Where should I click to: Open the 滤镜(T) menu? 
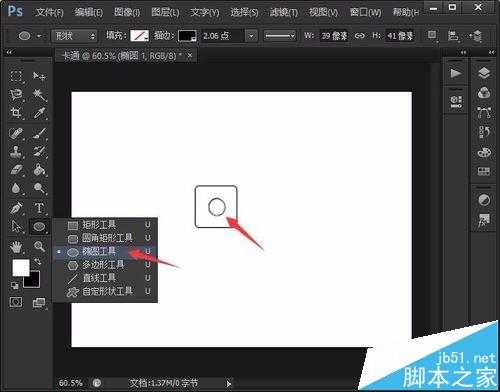[x=284, y=13]
